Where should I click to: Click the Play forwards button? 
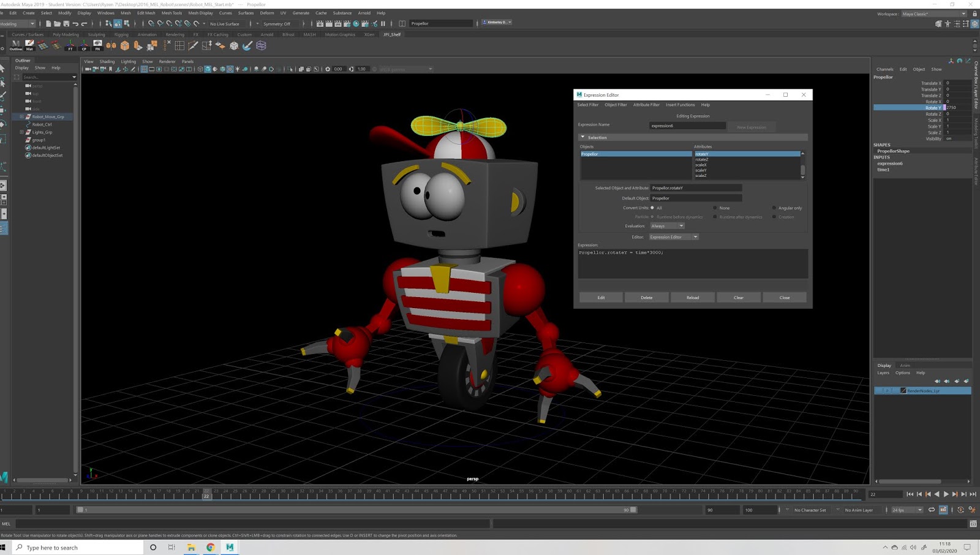(946, 494)
